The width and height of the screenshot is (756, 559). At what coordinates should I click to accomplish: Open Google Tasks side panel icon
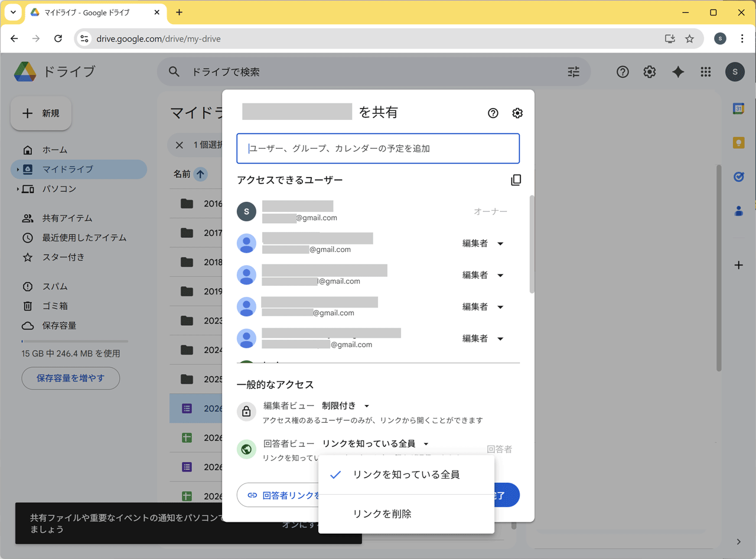click(x=738, y=177)
